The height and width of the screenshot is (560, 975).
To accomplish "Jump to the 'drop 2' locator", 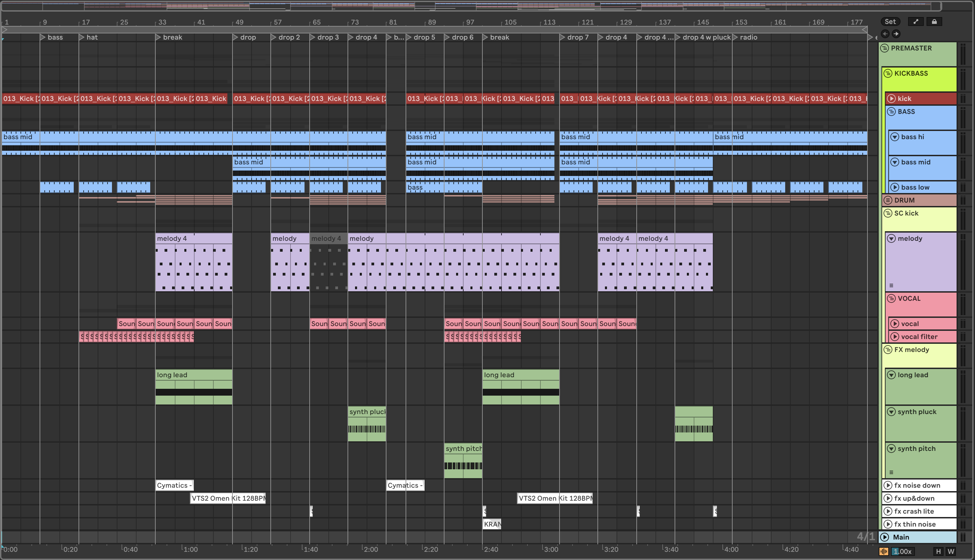I will [x=273, y=37].
